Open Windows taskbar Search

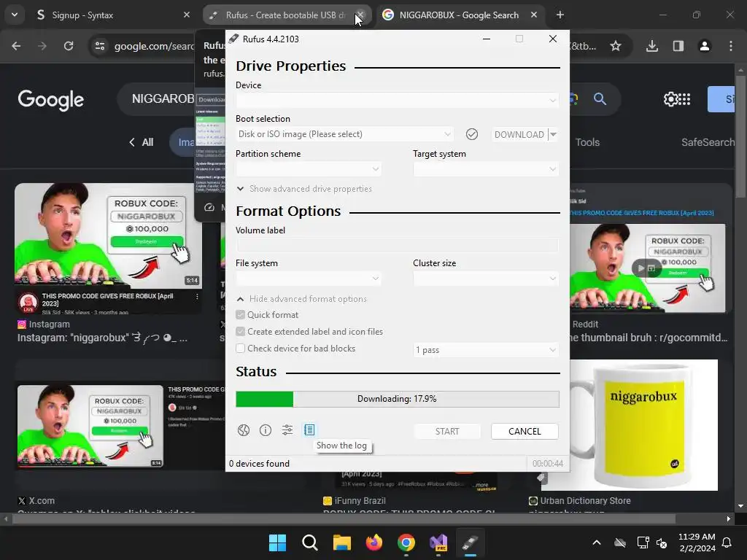tap(309, 542)
